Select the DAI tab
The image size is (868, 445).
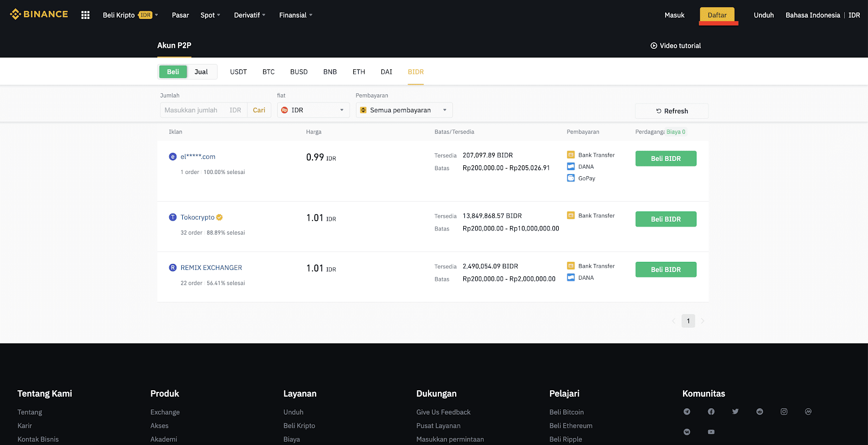[x=386, y=72]
